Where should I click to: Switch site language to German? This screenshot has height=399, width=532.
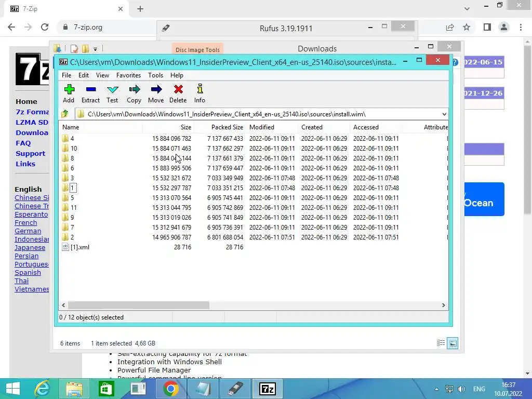(28, 231)
